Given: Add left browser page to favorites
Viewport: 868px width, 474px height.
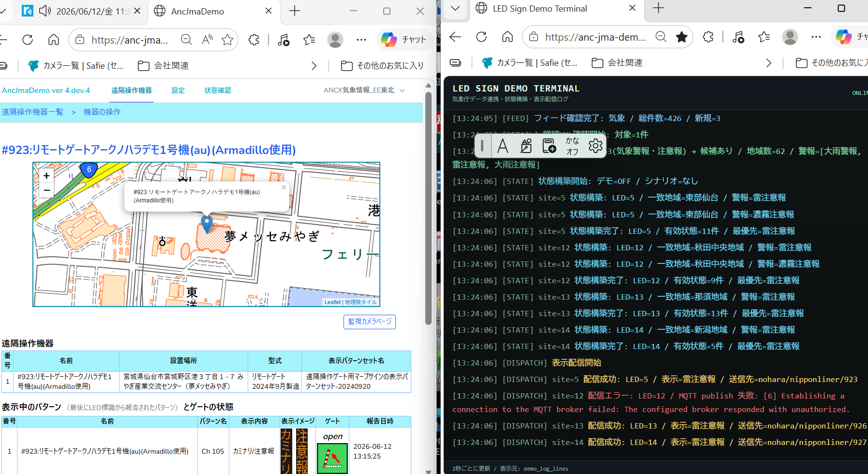Looking at the screenshot, I should [x=227, y=40].
